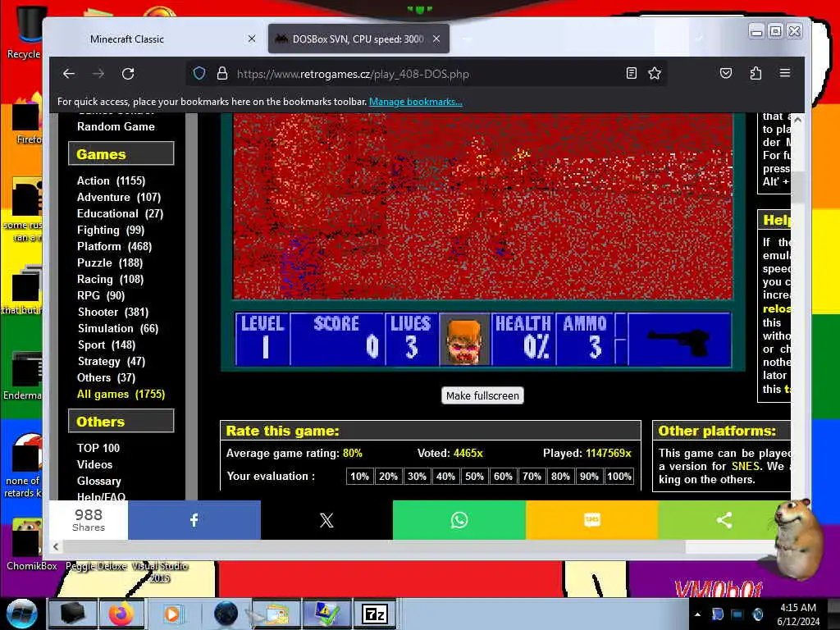Open the SNES version link
This screenshot has height=630, width=840.
point(746,466)
